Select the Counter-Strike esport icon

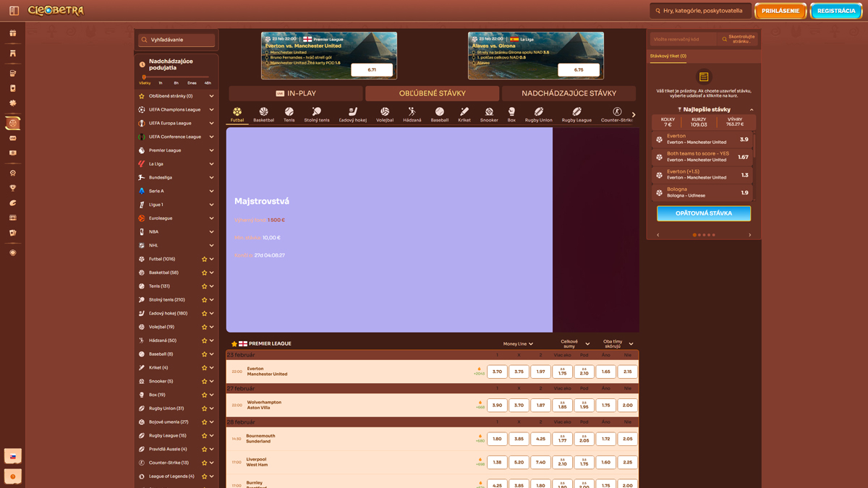(616, 110)
